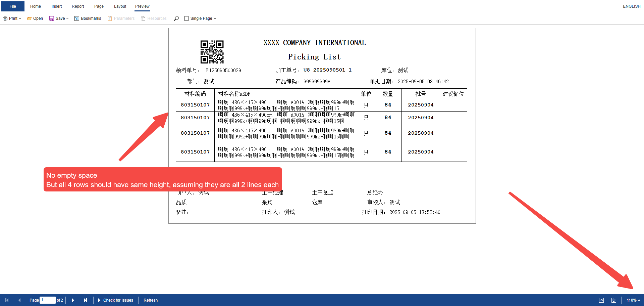This screenshot has width=644, height=306.
Task: Click the page number input field
Action: (48, 300)
